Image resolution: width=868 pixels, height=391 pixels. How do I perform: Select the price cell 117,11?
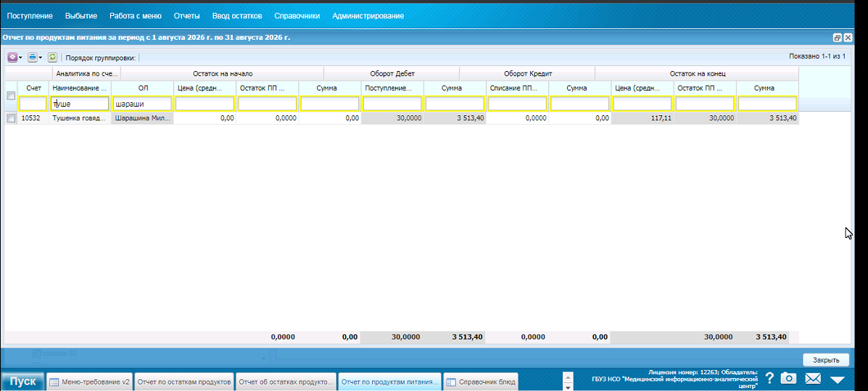642,118
